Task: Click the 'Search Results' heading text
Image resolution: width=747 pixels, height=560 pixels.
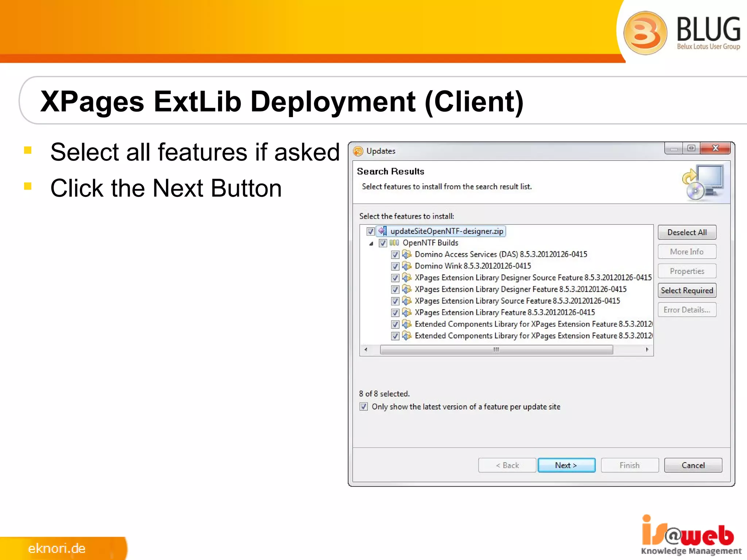Action: tap(391, 171)
